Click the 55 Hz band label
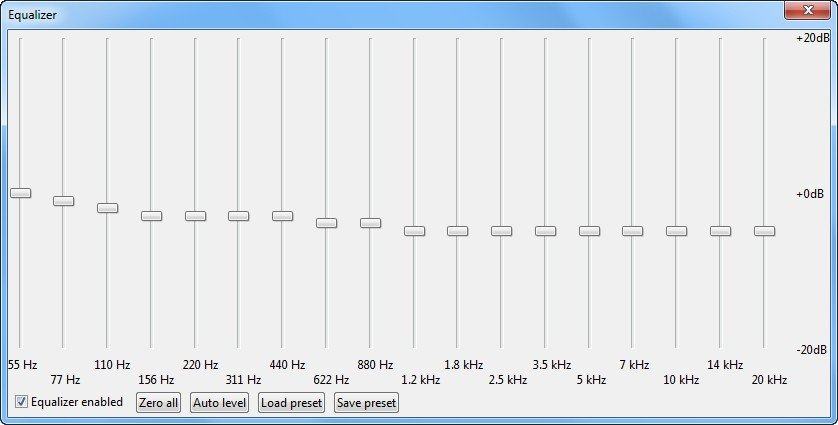 click(x=22, y=365)
